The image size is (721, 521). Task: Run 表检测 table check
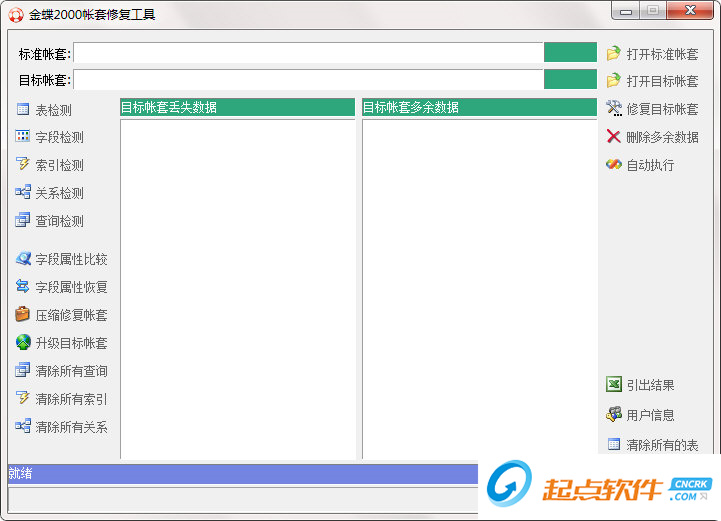click(x=54, y=110)
